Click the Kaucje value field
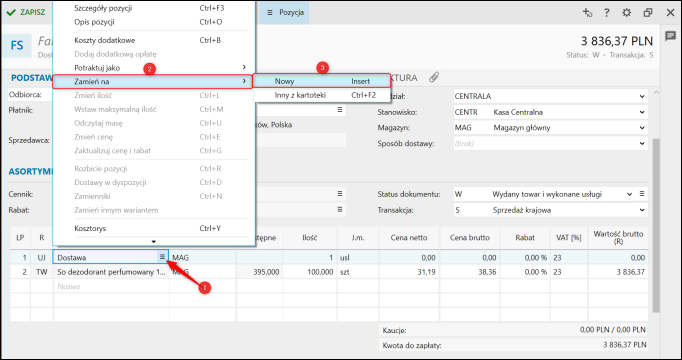Image resolution: width=682 pixels, height=360 pixels. (613, 330)
